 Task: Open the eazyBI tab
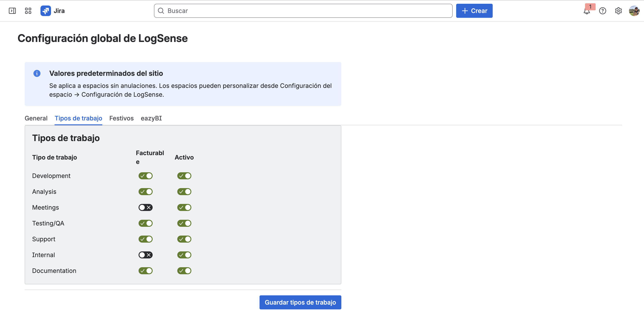(151, 118)
